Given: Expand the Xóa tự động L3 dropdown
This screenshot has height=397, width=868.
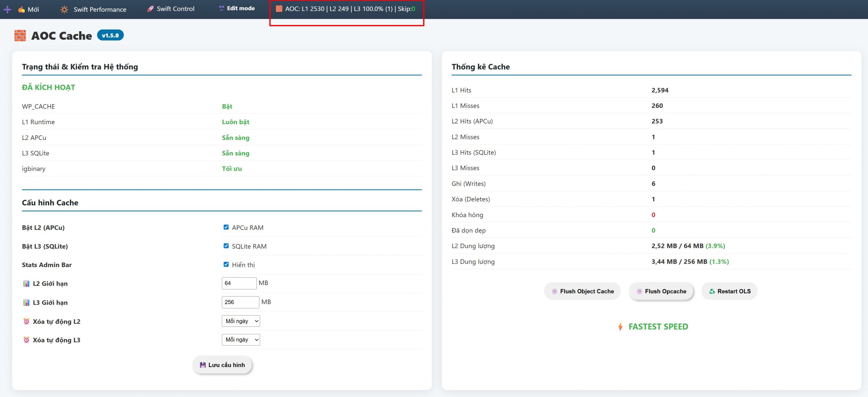Looking at the screenshot, I should (241, 340).
